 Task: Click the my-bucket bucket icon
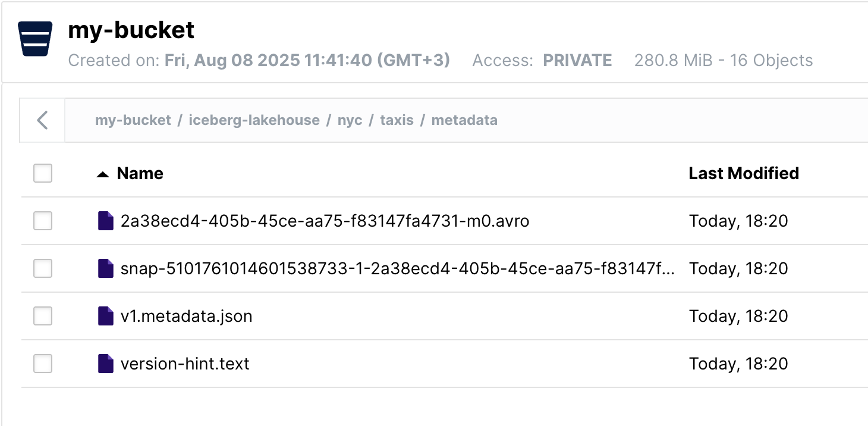point(35,39)
